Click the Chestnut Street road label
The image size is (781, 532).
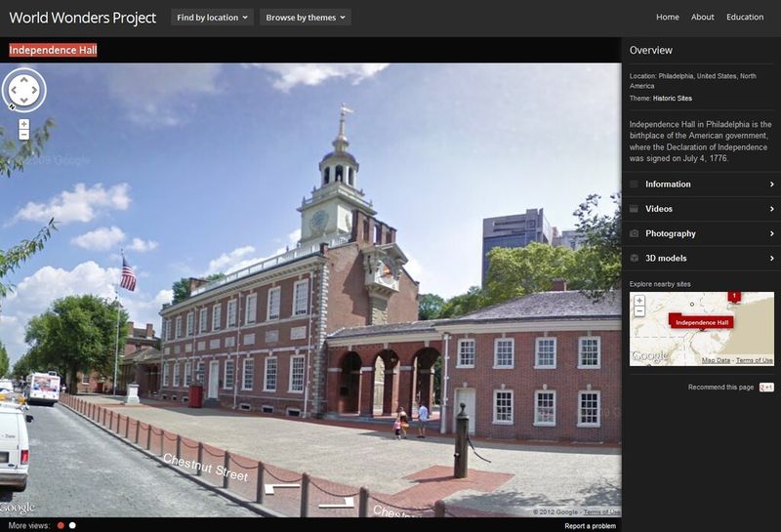tap(206, 468)
